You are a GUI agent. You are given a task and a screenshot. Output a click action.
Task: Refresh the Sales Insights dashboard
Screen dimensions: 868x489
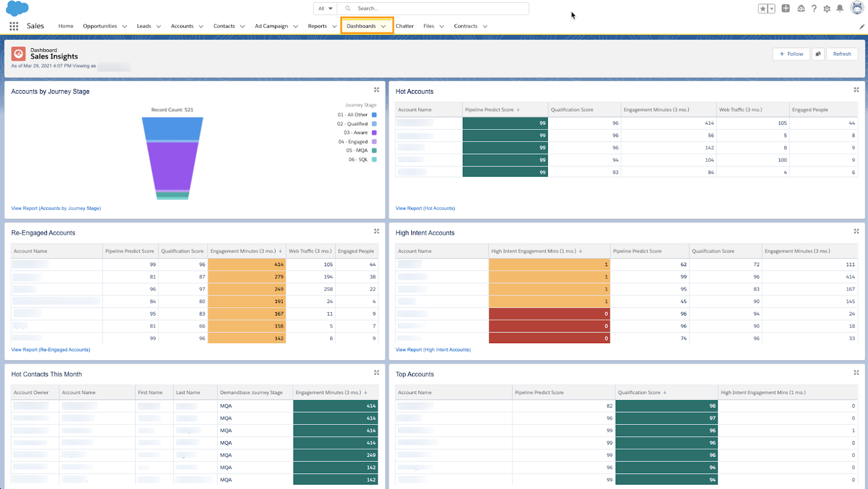pos(842,54)
